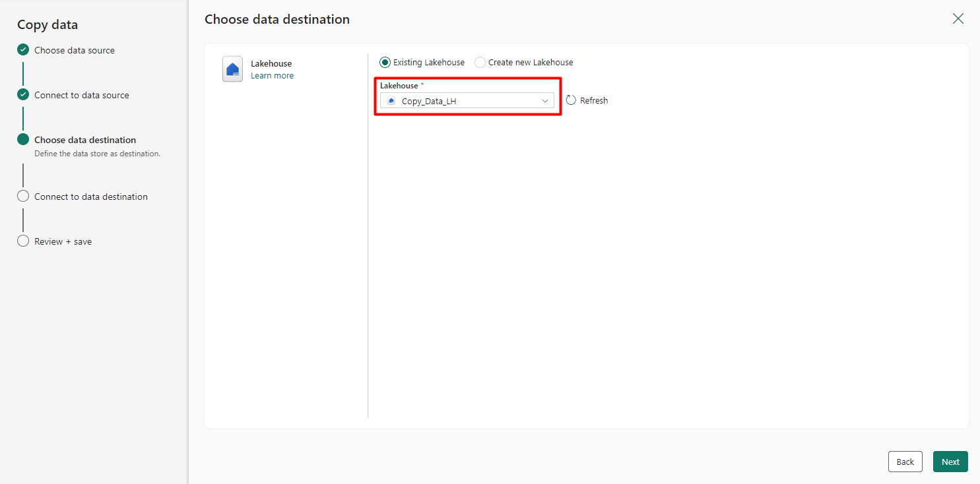Image resolution: width=980 pixels, height=484 pixels.
Task: Go to the Connect to data source step label
Action: point(82,95)
